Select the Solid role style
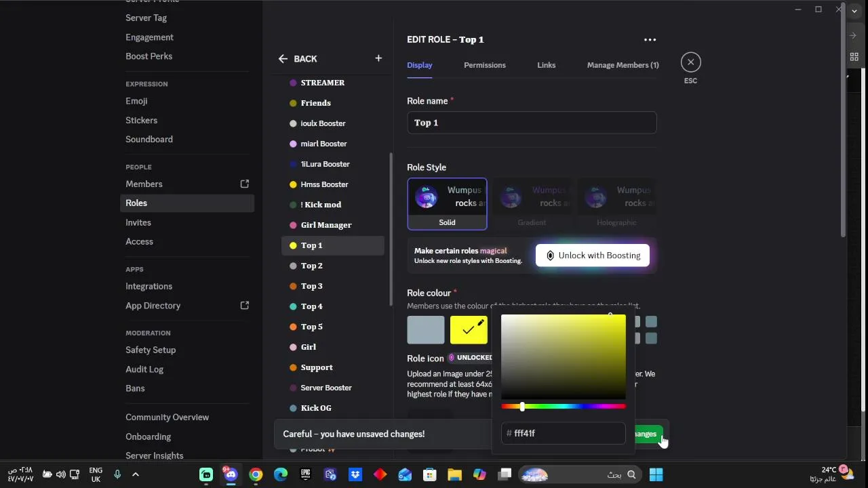This screenshot has width=868, height=488. (447, 204)
